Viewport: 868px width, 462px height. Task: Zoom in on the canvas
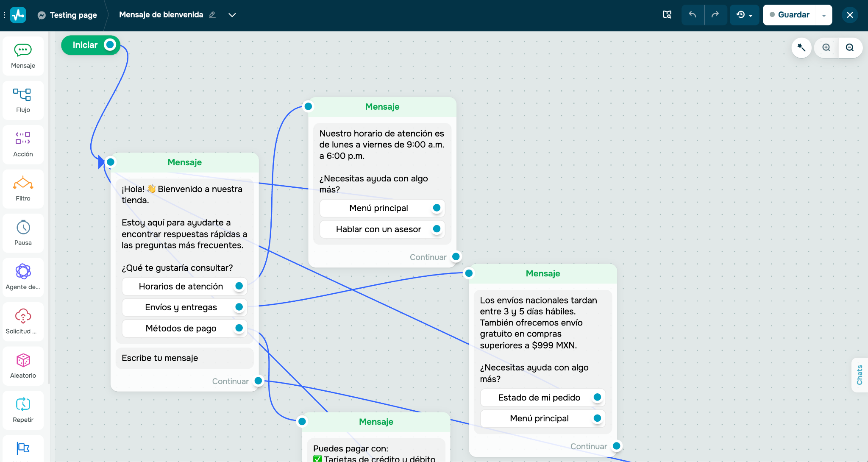(x=826, y=47)
